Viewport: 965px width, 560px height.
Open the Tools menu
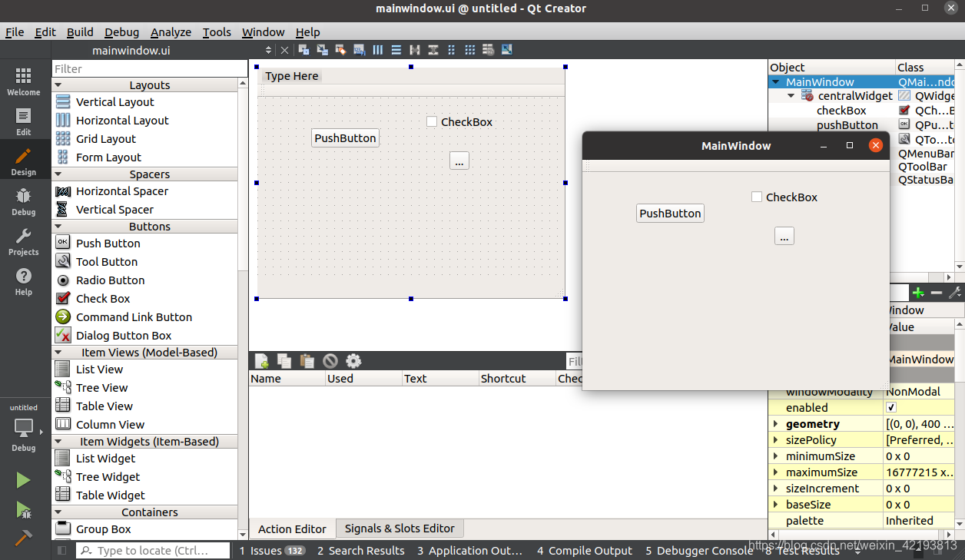(217, 32)
